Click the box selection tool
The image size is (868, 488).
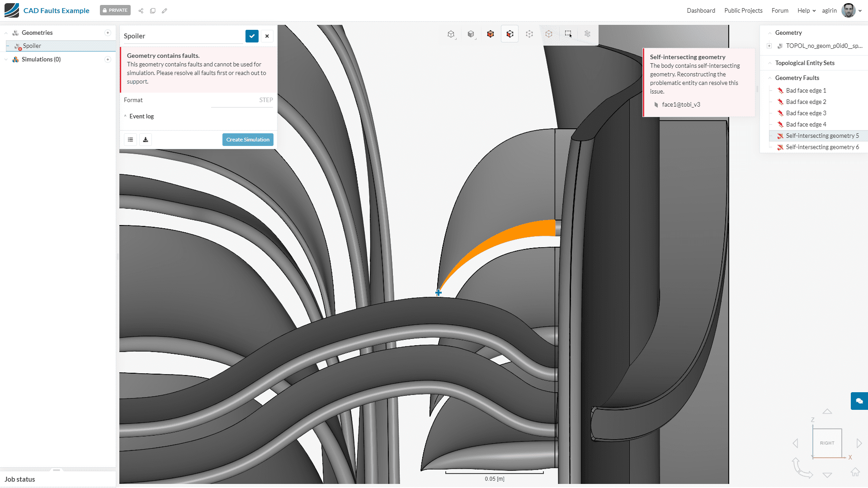tap(568, 34)
